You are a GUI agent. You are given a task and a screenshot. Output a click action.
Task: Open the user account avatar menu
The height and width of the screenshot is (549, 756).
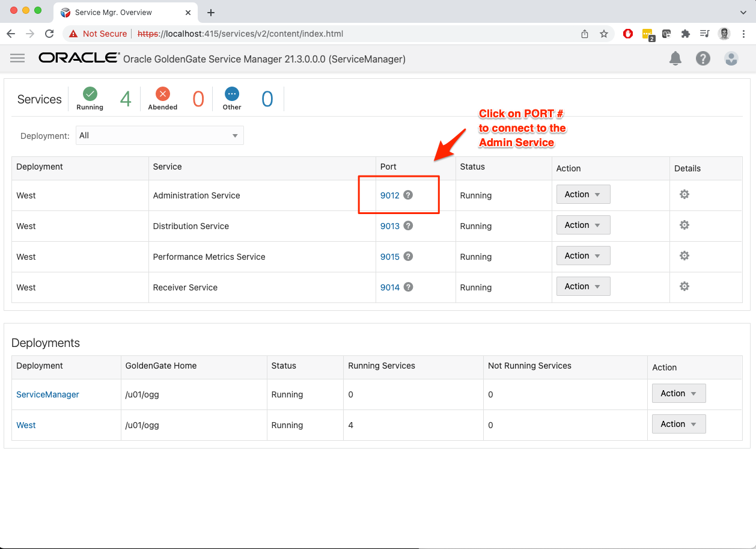click(x=731, y=58)
